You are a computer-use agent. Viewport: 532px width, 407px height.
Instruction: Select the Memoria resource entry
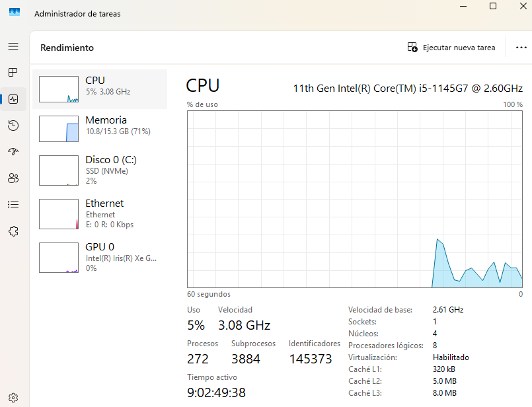[x=100, y=128]
